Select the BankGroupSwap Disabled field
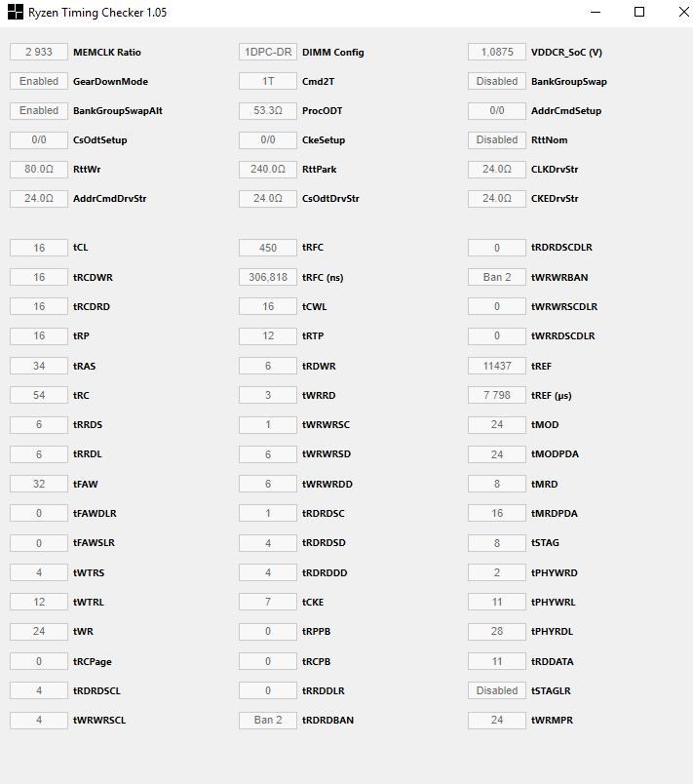The image size is (693, 784). coord(497,82)
